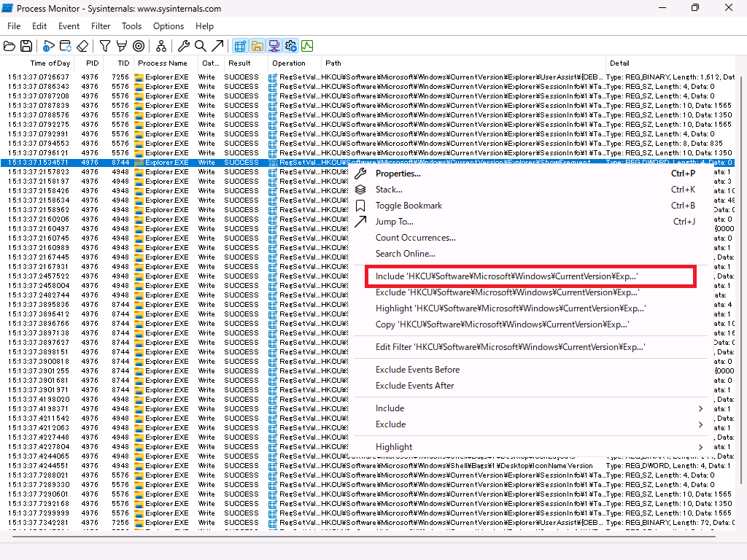
Task: Open a saved log file
Action: (10, 45)
